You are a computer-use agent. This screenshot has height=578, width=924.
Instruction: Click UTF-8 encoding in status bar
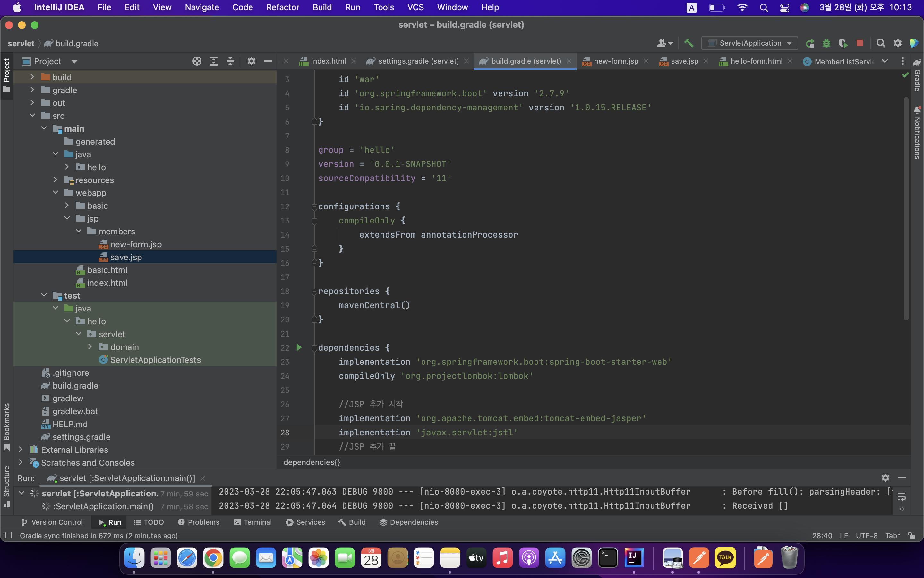[866, 536]
